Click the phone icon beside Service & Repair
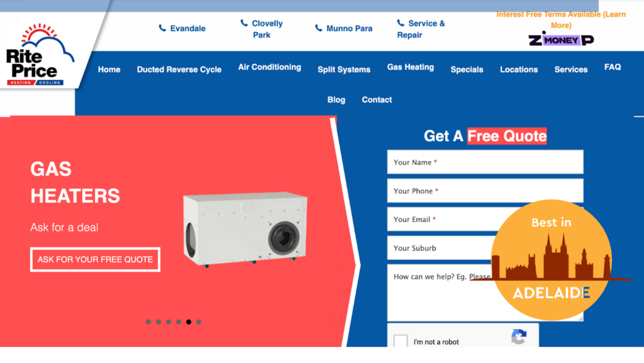This screenshot has height=363, width=644. (x=401, y=23)
